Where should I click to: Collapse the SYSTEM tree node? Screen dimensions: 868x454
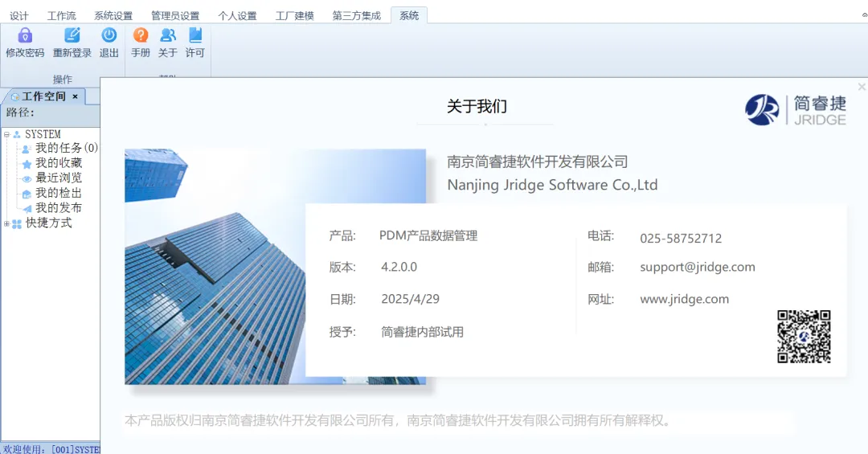pyautogui.click(x=6, y=134)
